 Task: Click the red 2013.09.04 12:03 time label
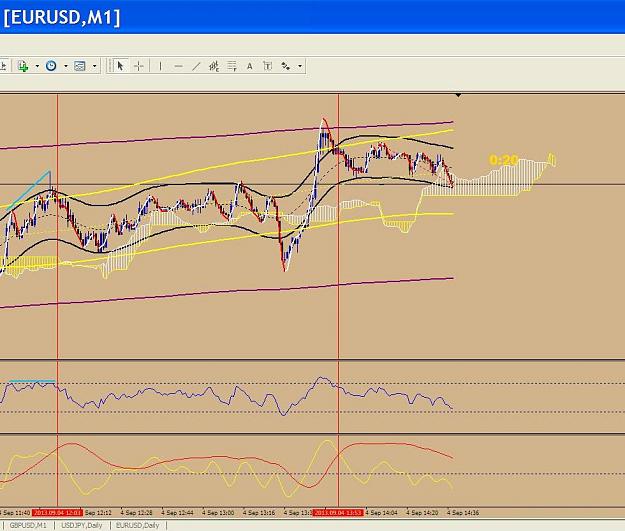click(57, 513)
